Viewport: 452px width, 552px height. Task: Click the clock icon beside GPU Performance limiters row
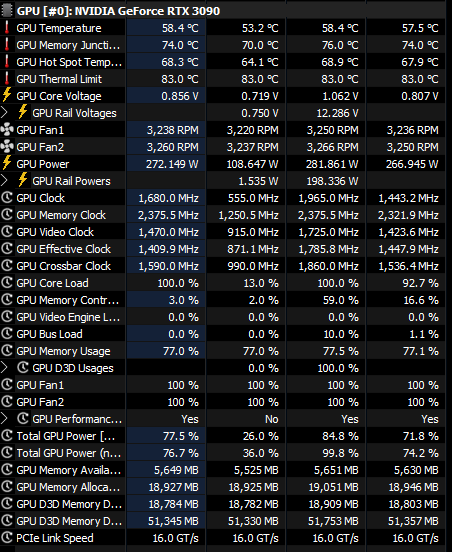[x=23, y=419]
